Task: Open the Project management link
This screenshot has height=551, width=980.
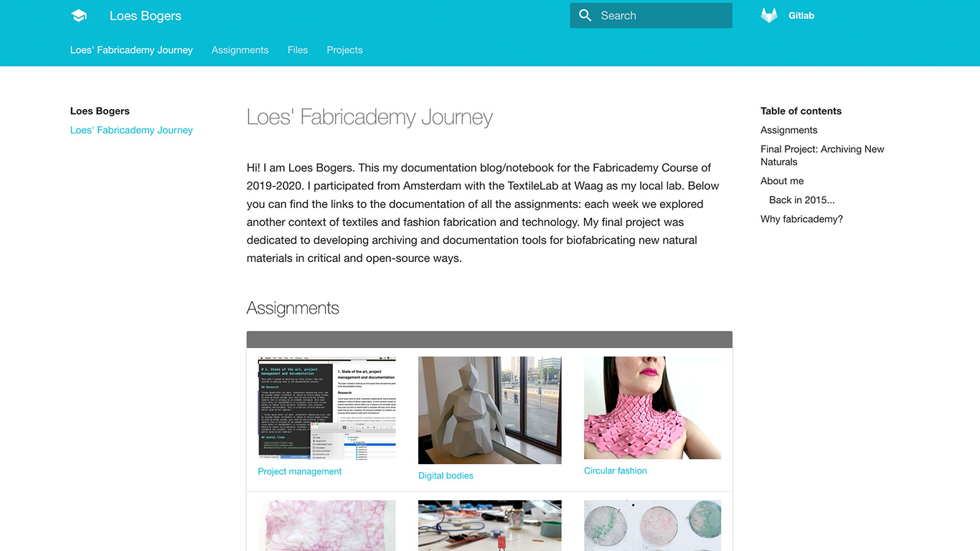Action: tap(300, 471)
